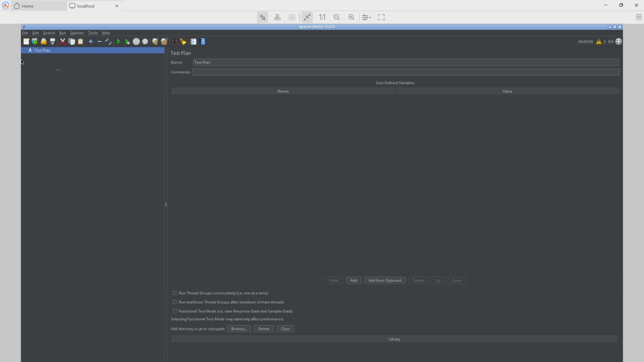
Task: Click the warning triangle log viewer icon
Action: pyautogui.click(x=599, y=41)
